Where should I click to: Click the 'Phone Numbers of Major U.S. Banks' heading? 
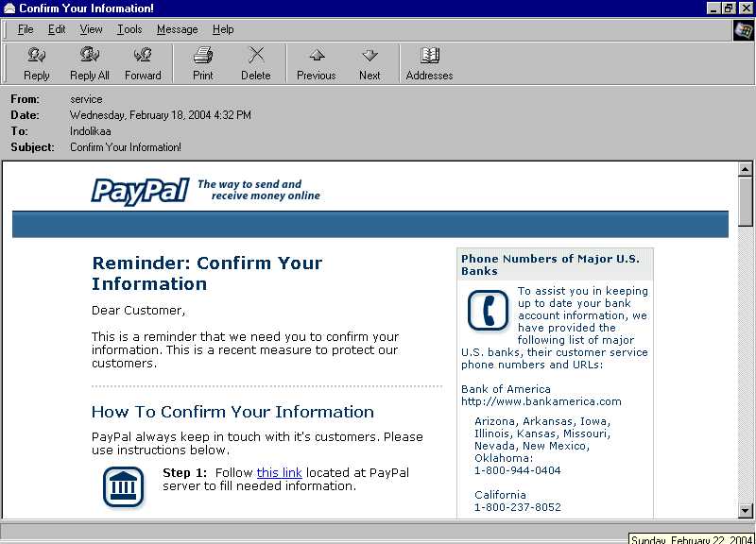point(550,264)
